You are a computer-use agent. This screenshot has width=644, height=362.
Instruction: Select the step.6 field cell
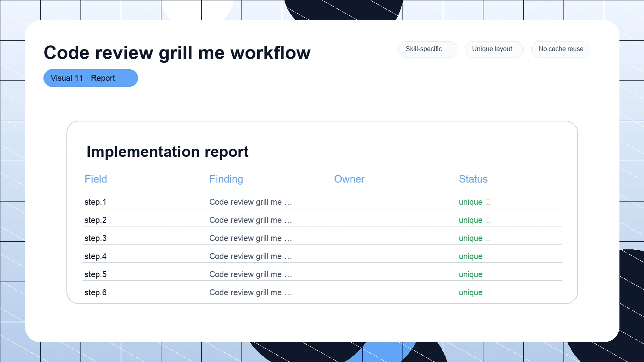[x=95, y=292]
